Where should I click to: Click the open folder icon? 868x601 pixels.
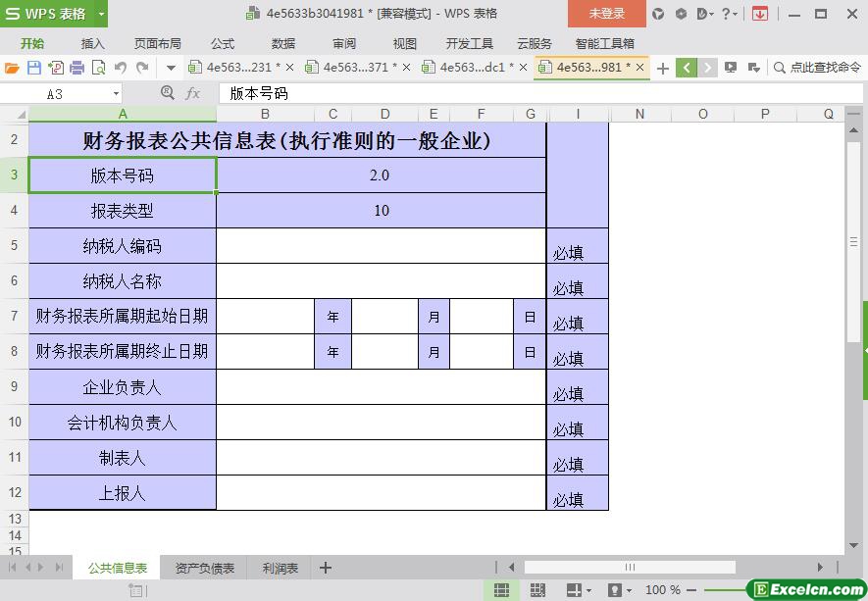point(12,68)
